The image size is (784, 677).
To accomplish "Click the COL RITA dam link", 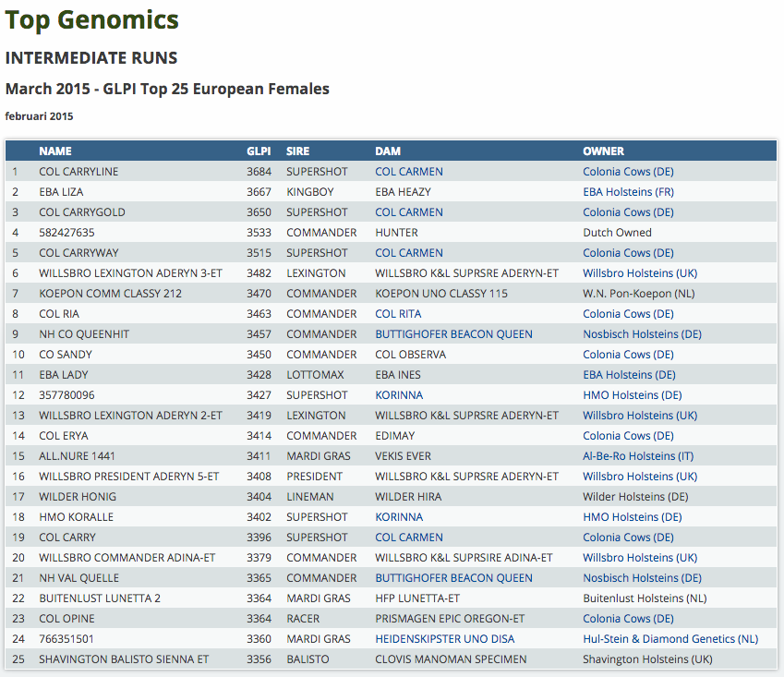I will pos(398,314).
